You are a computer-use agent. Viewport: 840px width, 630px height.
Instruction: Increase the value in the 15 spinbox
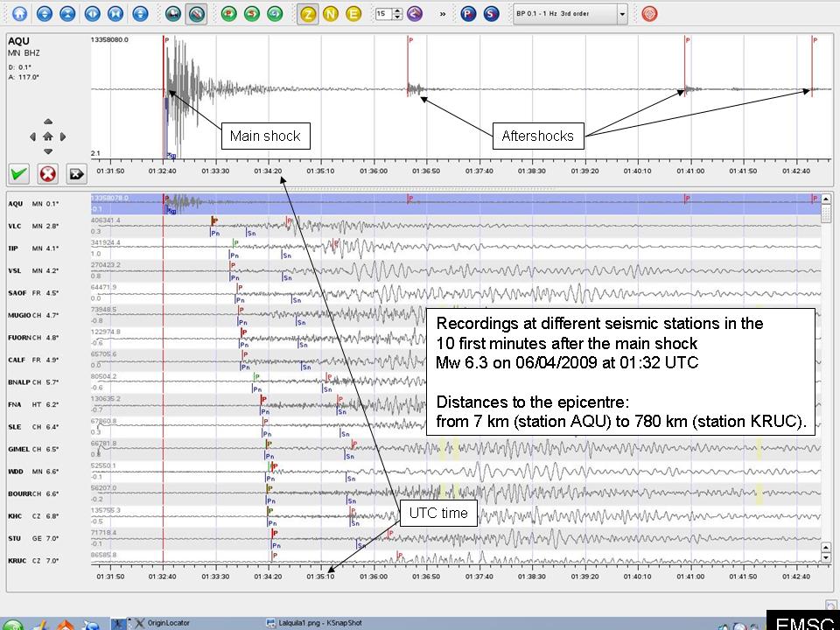(x=398, y=10)
